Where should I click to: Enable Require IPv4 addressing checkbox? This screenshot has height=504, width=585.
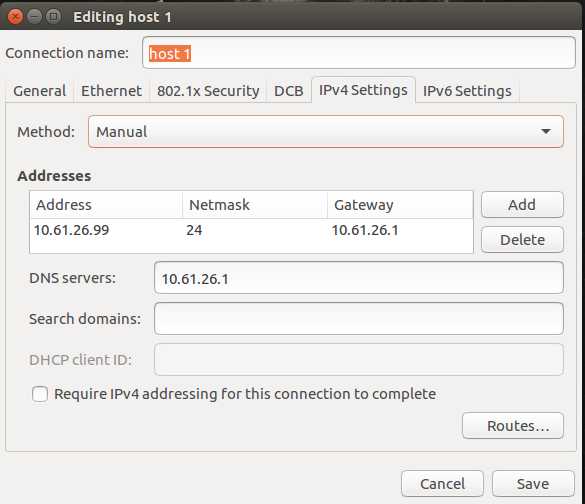point(40,394)
